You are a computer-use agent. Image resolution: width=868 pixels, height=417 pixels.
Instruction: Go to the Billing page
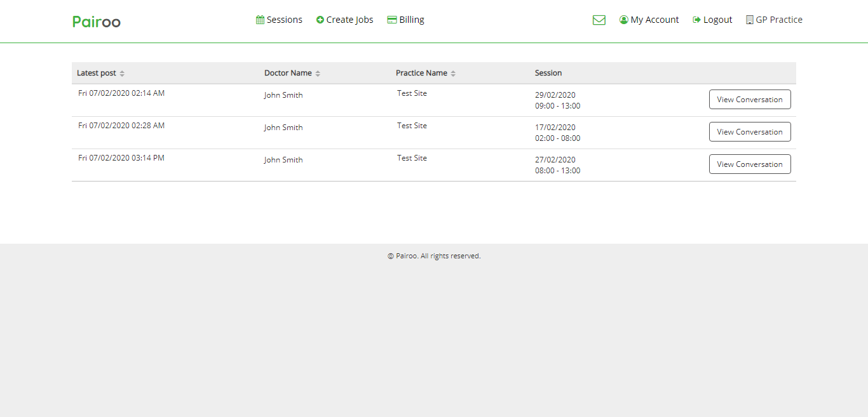411,20
